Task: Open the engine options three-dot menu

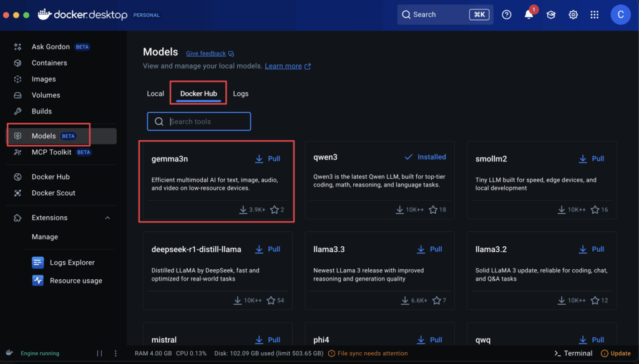Action: (x=115, y=353)
